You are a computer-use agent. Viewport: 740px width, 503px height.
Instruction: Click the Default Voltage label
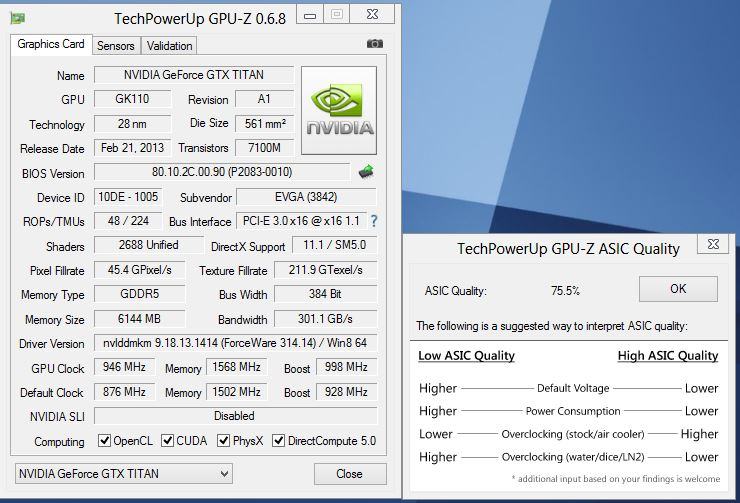pyautogui.click(x=573, y=388)
